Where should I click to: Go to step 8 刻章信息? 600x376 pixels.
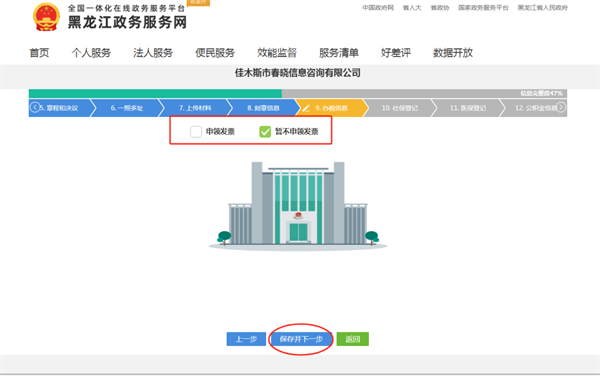click(x=263, y=108)
